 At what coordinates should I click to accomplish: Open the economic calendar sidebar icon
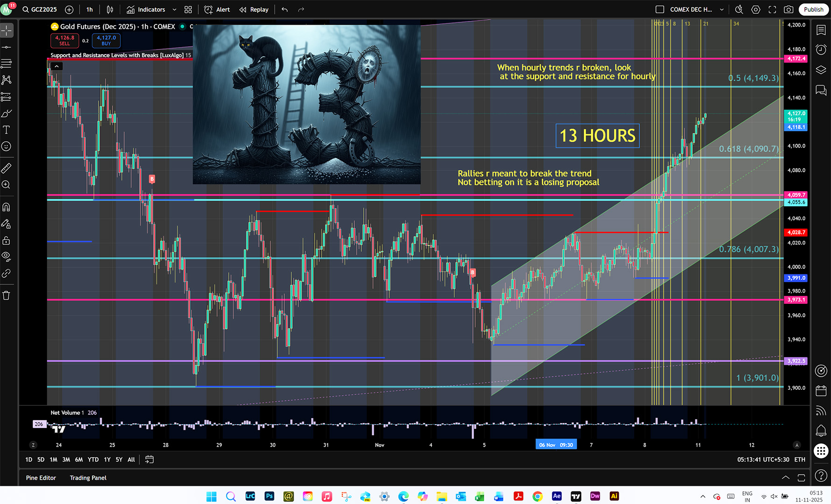coord(821,391)
